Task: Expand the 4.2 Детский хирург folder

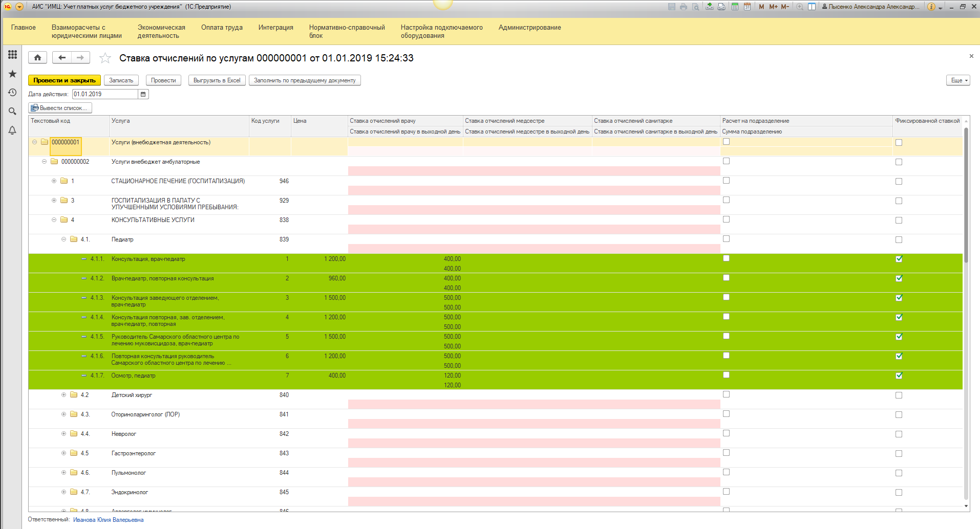Action: tap(63, 395)
